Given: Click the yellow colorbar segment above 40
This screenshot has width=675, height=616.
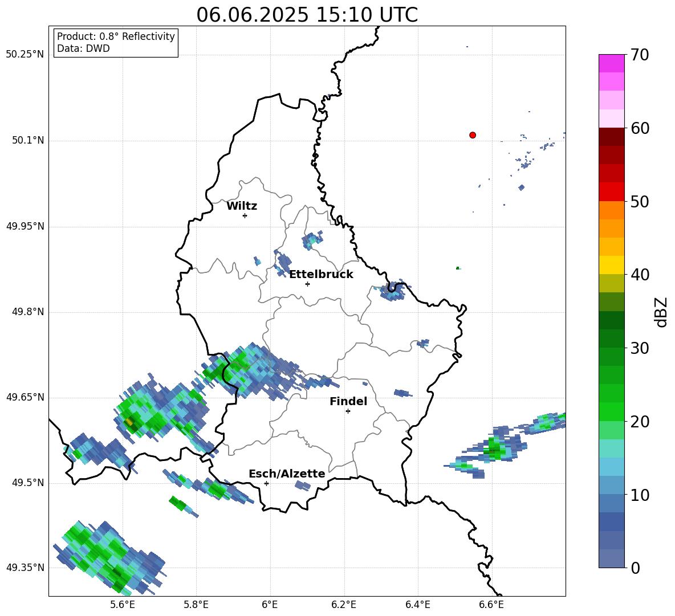Looking at the screenshot, I should tap(611, 266).
